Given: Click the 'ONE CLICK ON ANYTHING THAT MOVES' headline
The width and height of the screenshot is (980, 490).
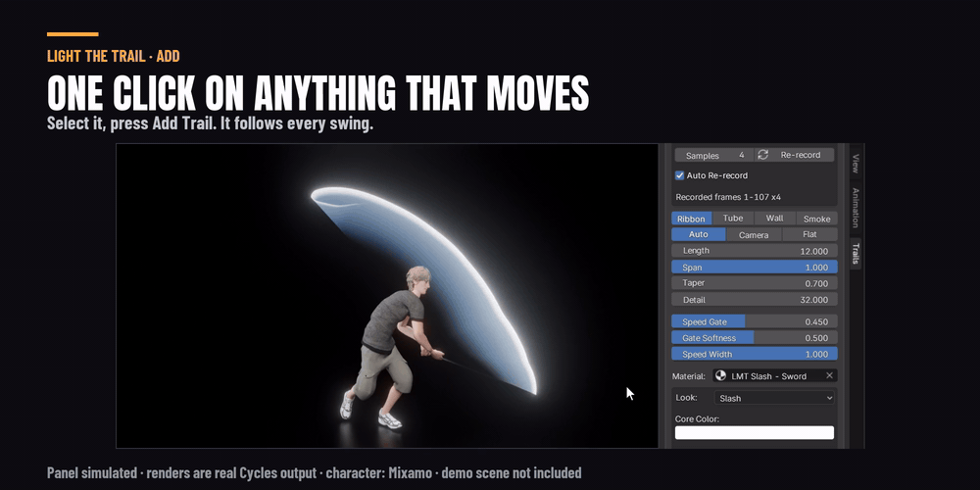Looking at the screenshot, I should coord(318,94).
